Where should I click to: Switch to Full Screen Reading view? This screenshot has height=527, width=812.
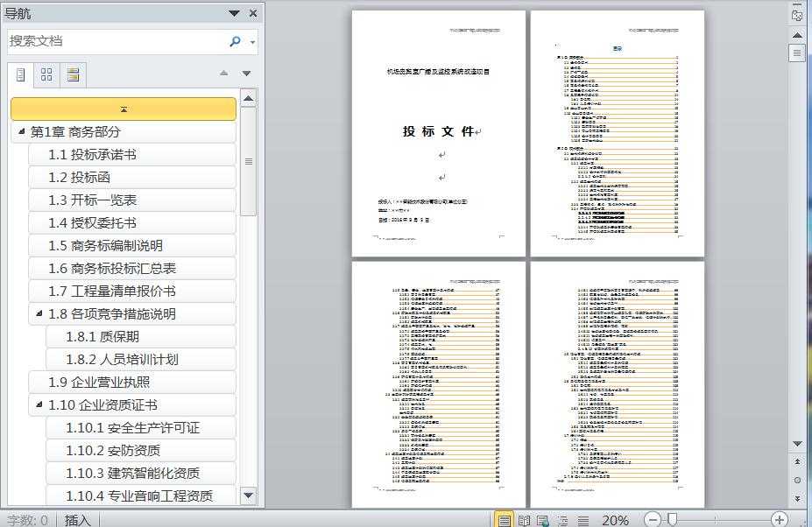pyautogui.click(x=524, y=520)
